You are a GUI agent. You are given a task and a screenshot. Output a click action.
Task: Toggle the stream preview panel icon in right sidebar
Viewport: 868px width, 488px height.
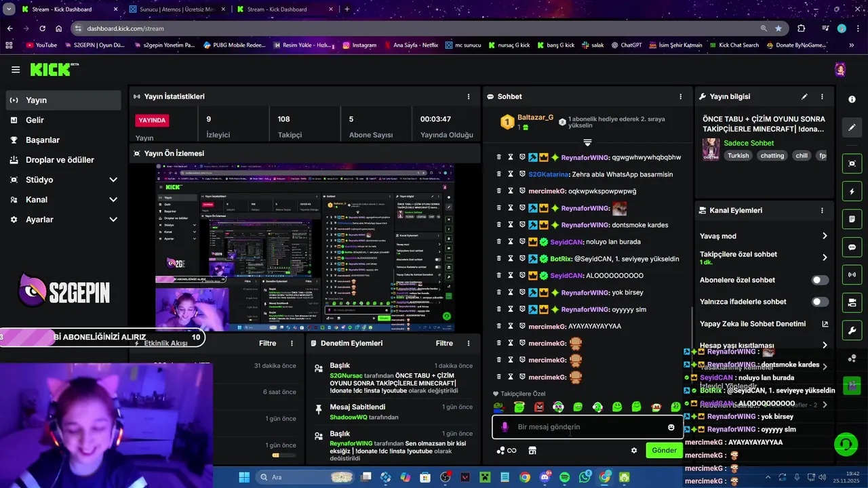[852, 163]
